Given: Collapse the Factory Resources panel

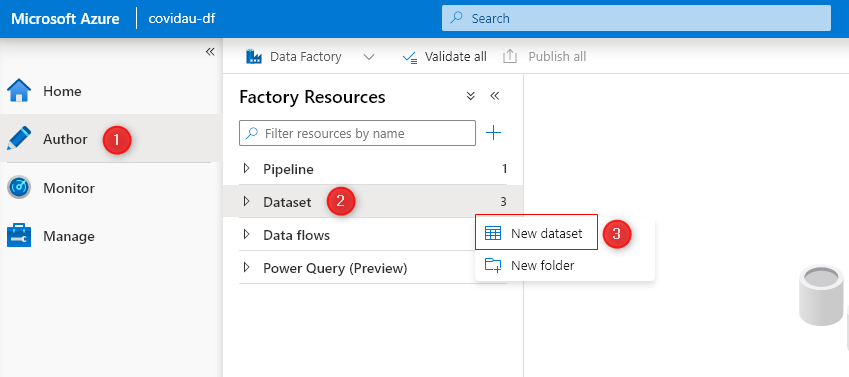Looking at the screenshot, I should pos(494,96).
